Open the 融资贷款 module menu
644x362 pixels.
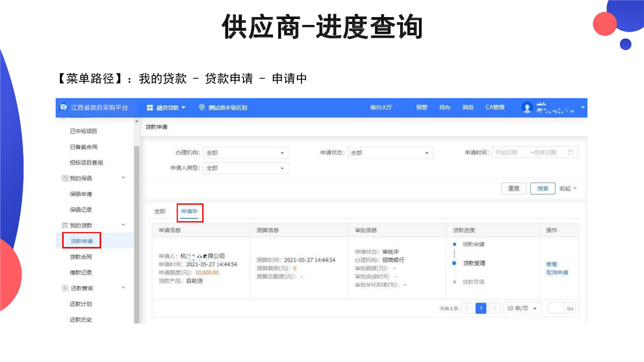tap(166, 108)
